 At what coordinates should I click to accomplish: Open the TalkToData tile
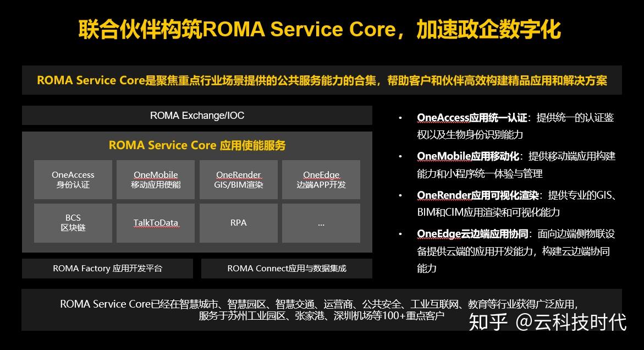156,223
